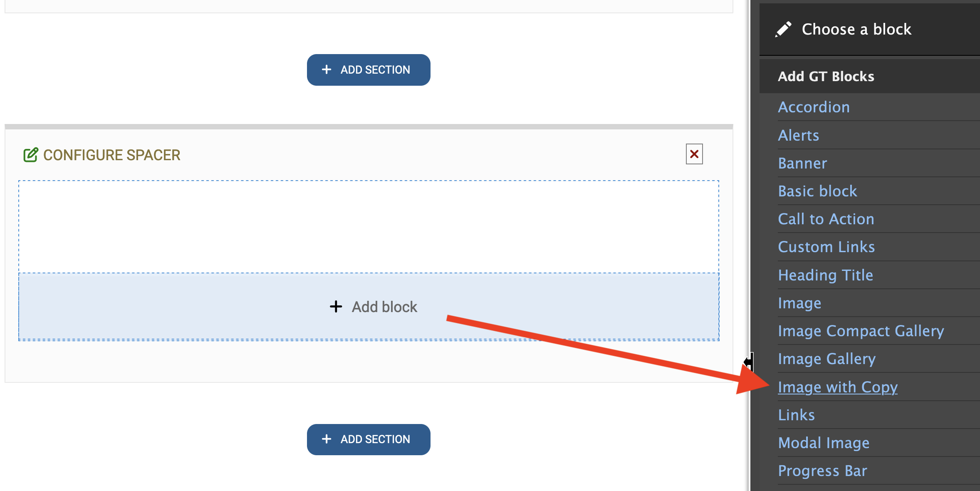This screenshot has height=491, width=980.
Task: Choose the Custom Links block
Action: point(826,247)
